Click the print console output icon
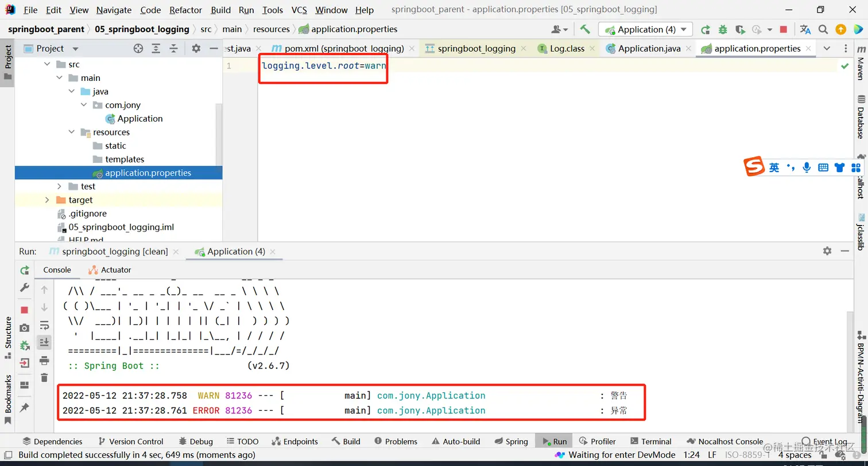This screenshot has width=868, height=466. (44, 360)
